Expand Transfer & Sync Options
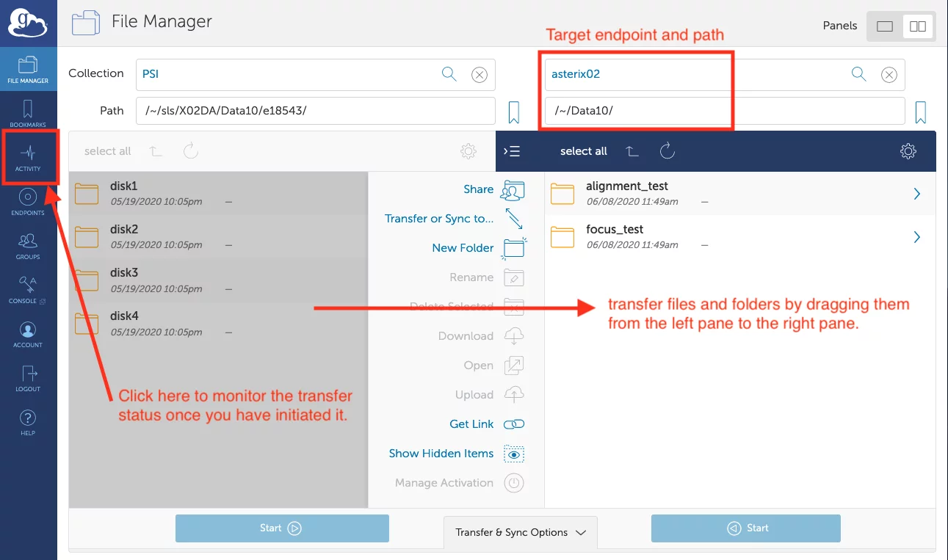Image resolution: width=948 pixels, height=560 pixels. tap(521, 532)
